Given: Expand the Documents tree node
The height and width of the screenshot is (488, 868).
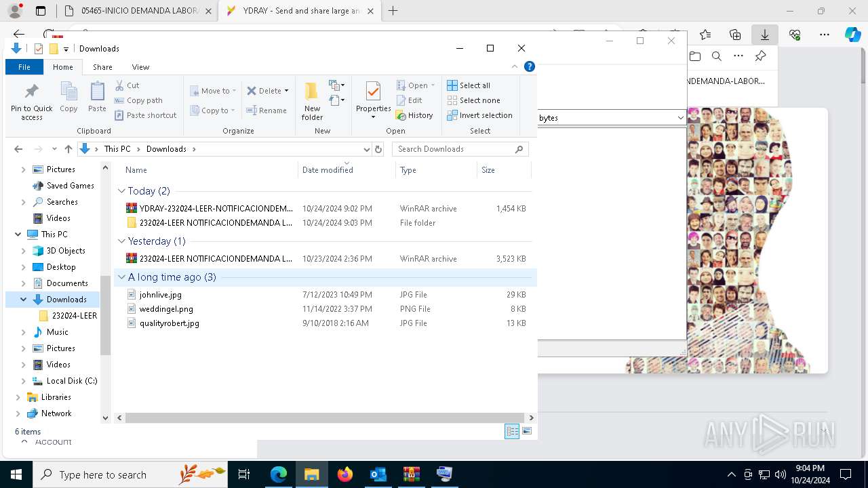Looking at the screenshot, I should pyautogui.click(x=24, y=283).
